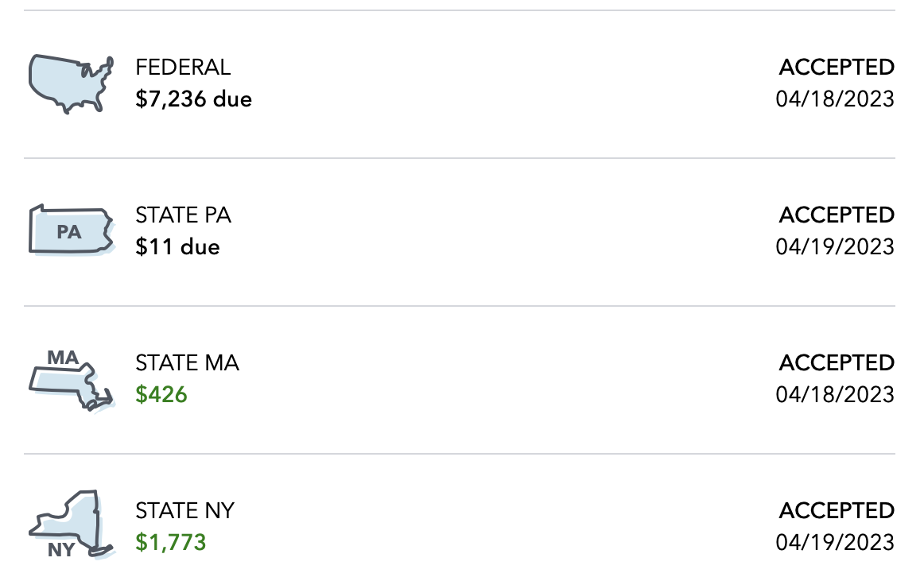Image resolution: width=924 pixels, height=577 pixels.
Task: Click the $11 due Pennsylvania amount
Action: pos(177,247)
